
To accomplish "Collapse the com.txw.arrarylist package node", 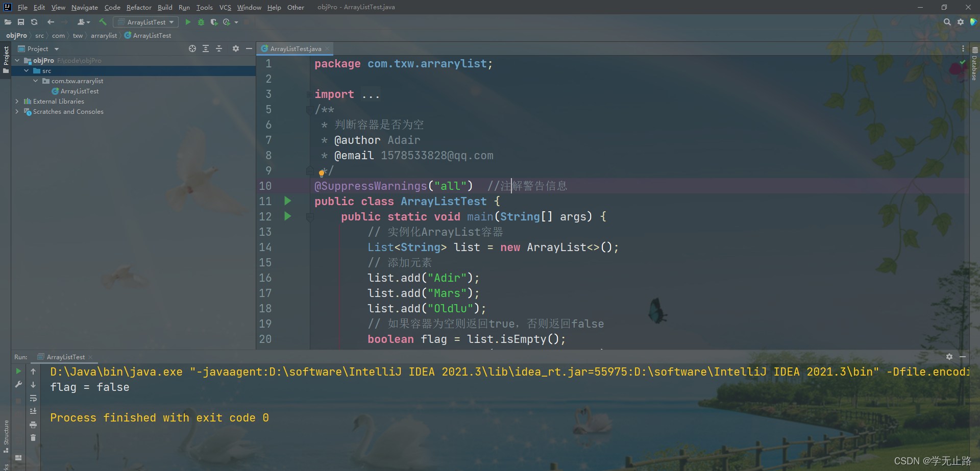I will point(36,81).
